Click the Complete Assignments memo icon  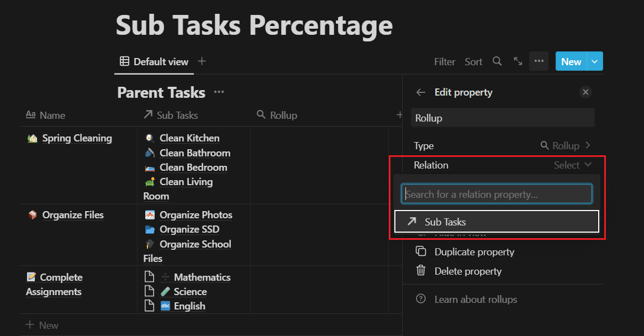(x=31, y=277)
